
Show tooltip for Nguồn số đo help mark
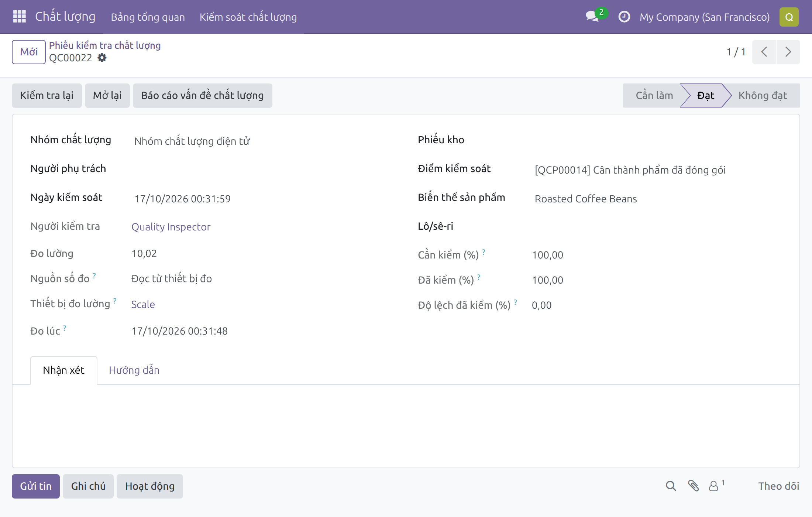(94, 275)
